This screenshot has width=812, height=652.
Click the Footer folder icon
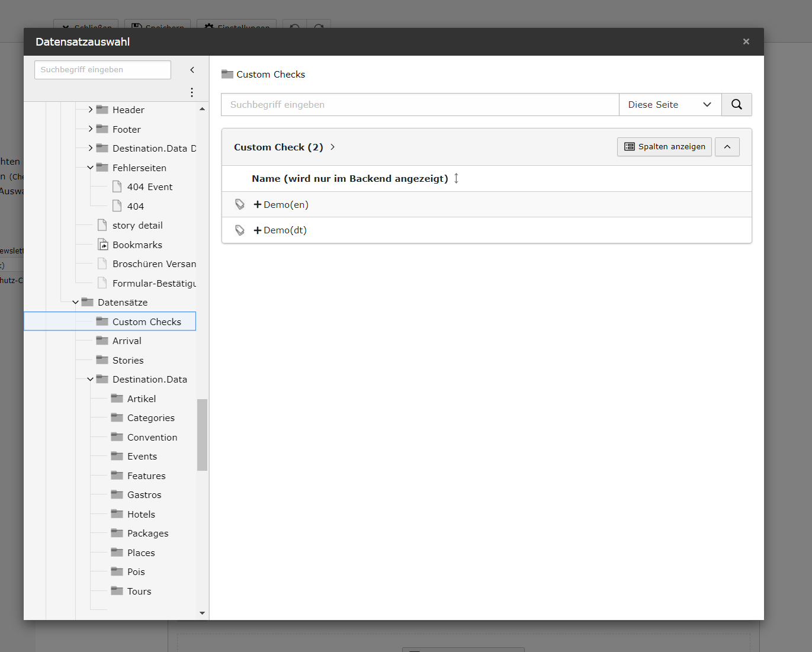tap(102, 129)
